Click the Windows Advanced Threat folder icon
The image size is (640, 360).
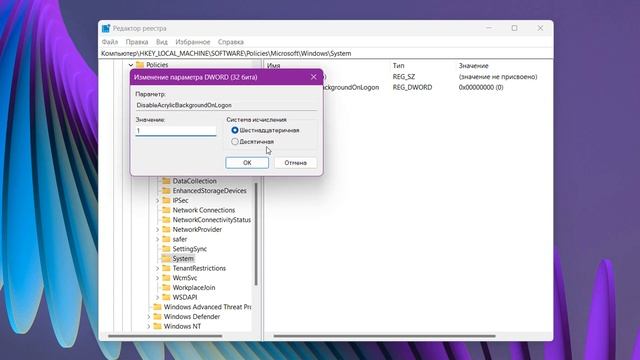(157, 307)
